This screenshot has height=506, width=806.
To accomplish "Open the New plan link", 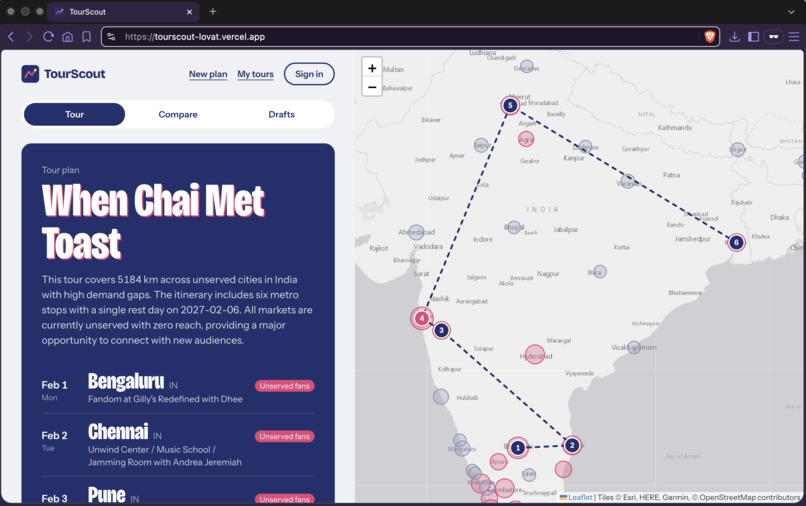I will coord(208,74).
